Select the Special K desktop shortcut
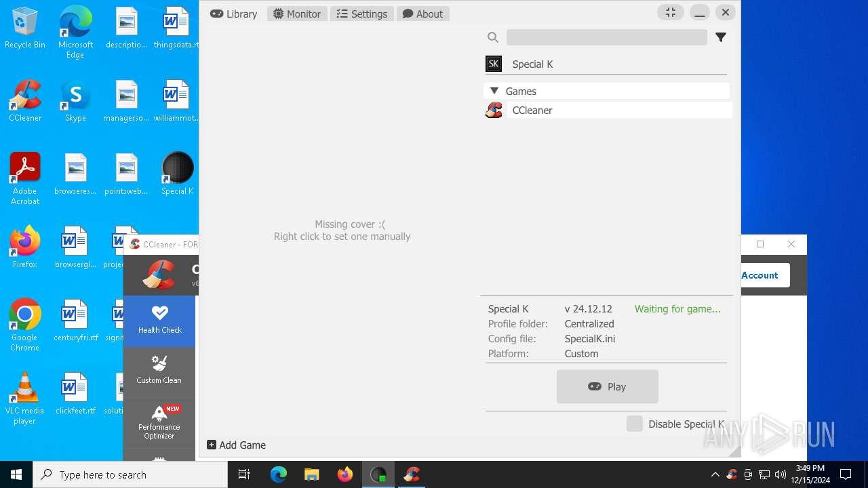This screenshot has width=868, height=488. 178,174
